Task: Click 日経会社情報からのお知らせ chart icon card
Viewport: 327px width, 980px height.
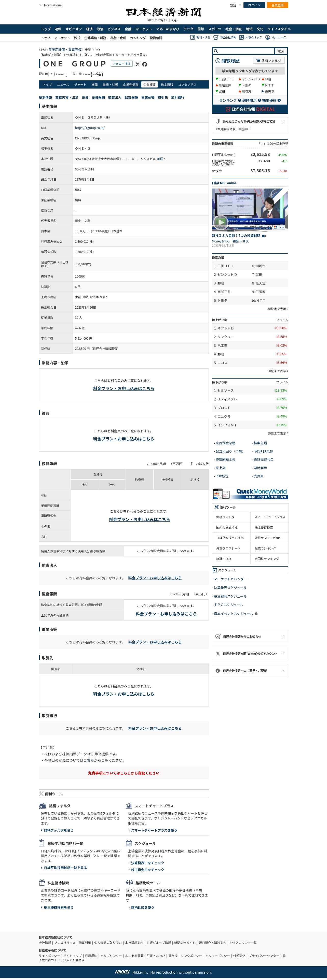Action: pos(250,637)
